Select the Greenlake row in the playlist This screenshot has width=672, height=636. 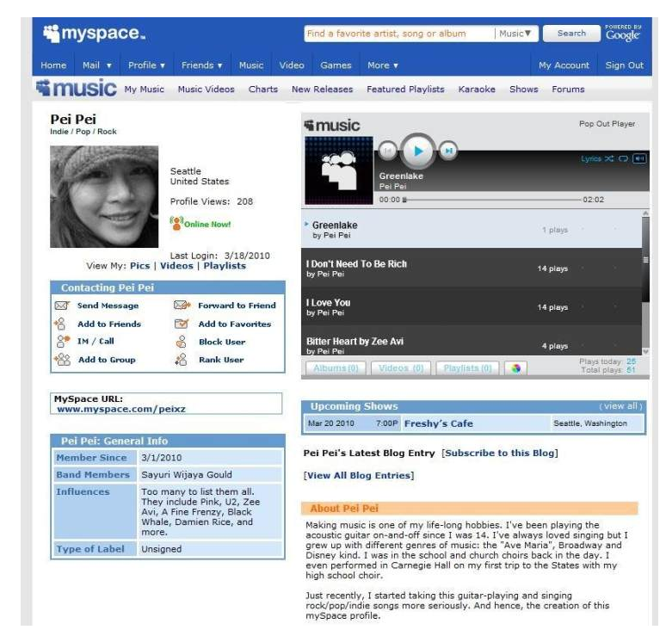[472, 229]
